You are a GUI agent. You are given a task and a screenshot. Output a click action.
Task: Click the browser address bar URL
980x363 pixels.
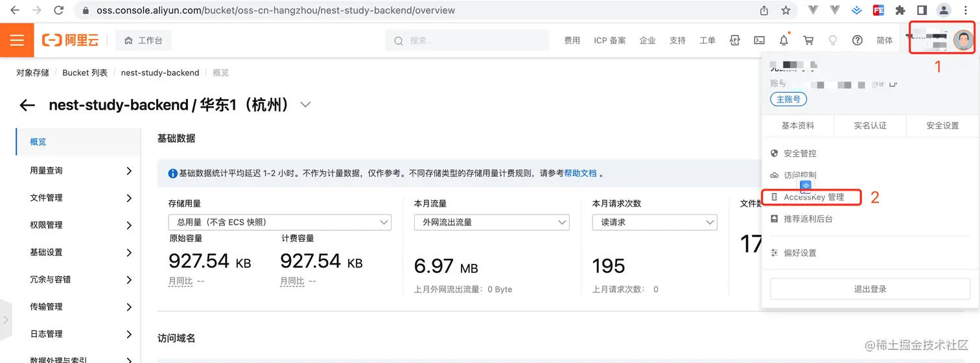tap(275, 10)
